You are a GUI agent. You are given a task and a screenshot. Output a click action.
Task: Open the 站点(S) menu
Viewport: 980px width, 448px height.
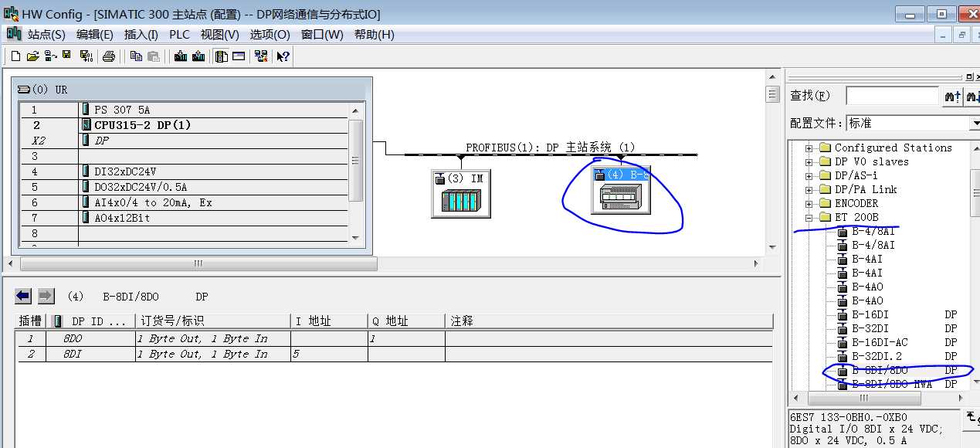[48, 35]
